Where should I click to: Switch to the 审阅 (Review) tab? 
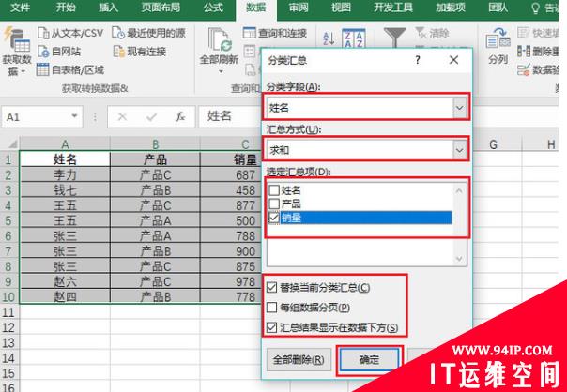click(299, 8)
